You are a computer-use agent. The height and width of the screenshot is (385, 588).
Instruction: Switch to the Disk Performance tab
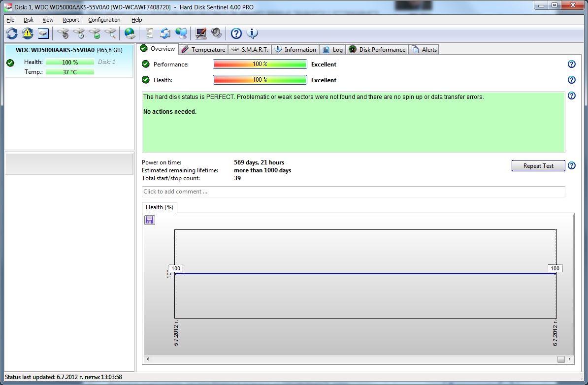[377, 50]
